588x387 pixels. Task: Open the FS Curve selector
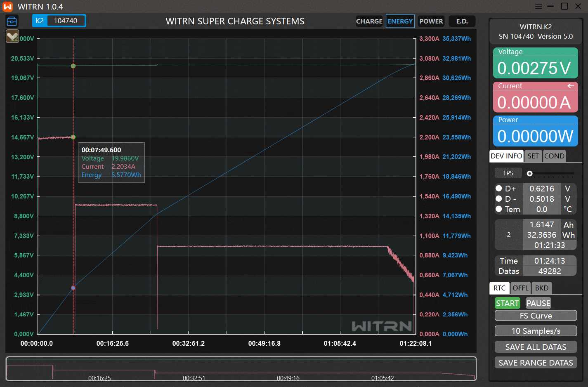pos(536,316)
